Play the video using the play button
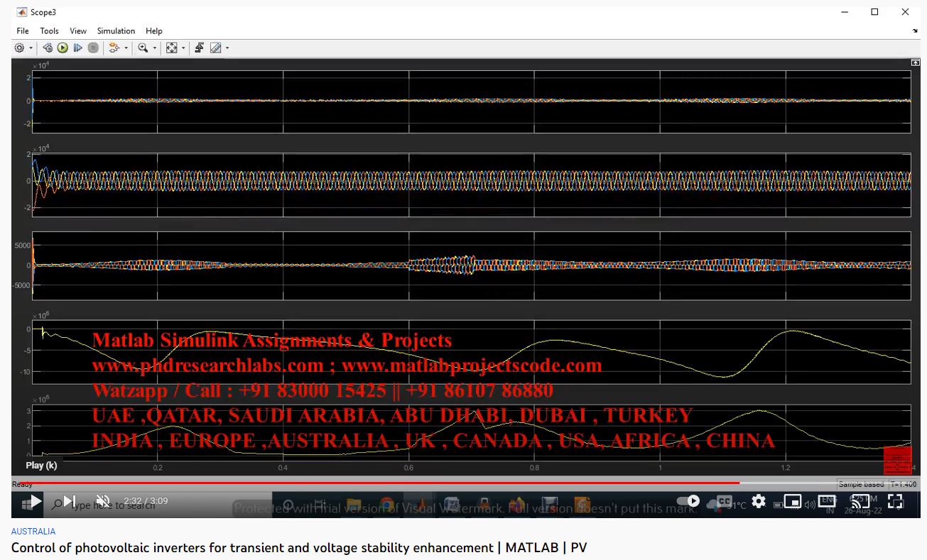This screenshot has width=927, height=560. (35, 501)
